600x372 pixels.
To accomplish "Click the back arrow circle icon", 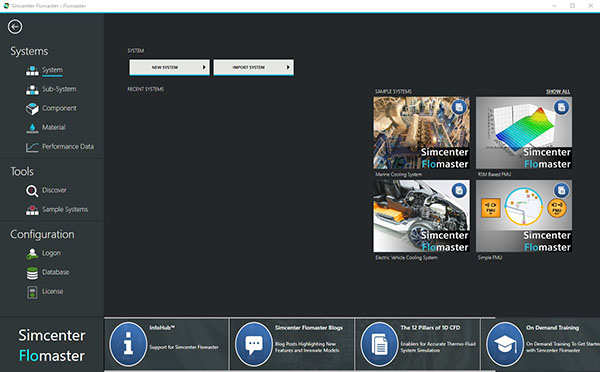I will click(x=15, y=27).
